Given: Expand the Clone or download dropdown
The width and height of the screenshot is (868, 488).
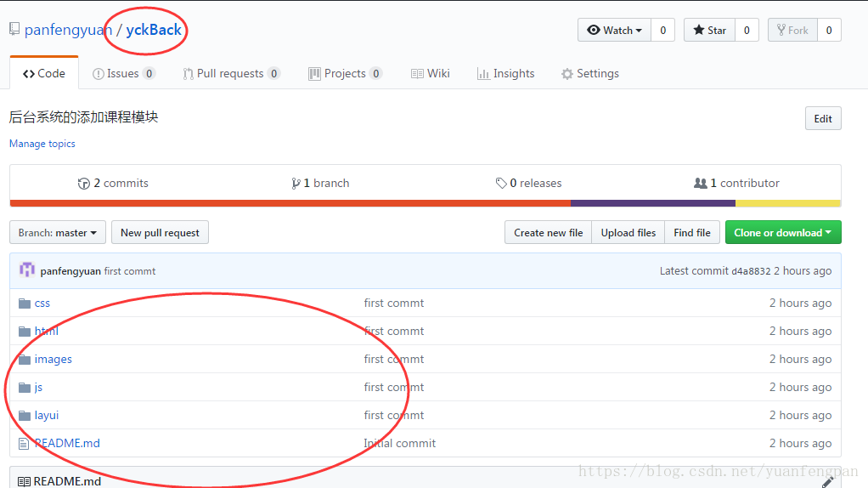Looking at the screenshot, I should [783, 233].
